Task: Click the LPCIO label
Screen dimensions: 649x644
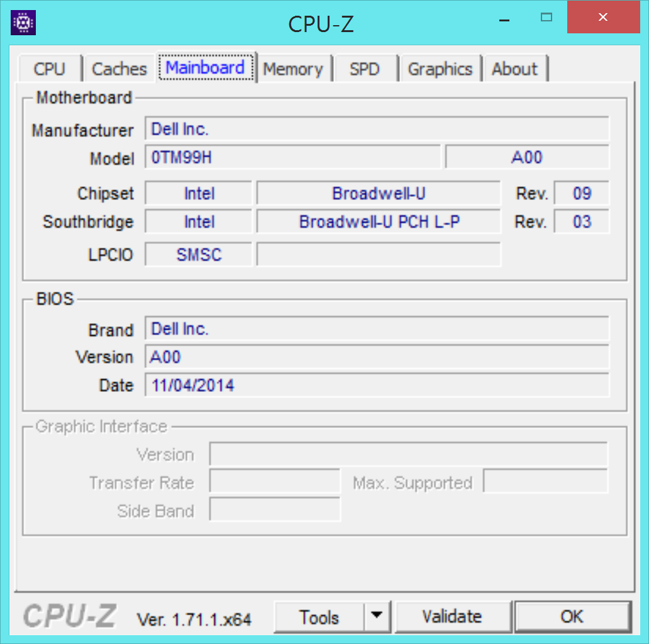Action: (111, 255)
